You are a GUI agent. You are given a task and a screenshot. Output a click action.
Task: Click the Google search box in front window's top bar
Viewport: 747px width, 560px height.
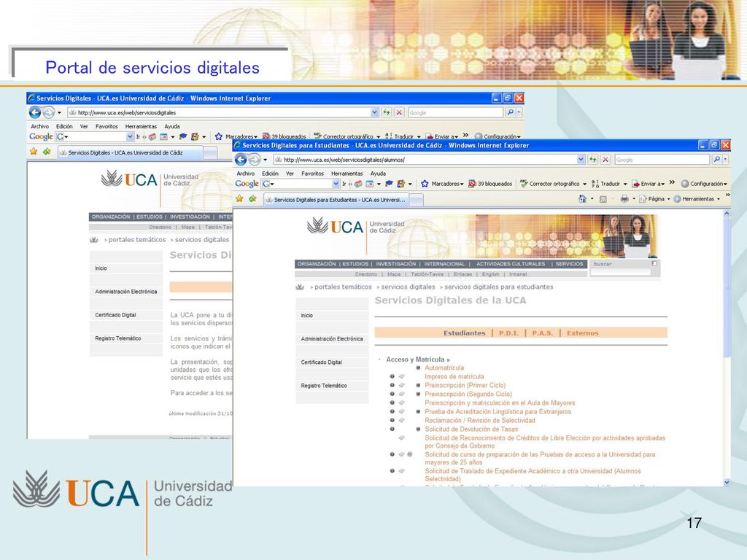coord(662,160)
